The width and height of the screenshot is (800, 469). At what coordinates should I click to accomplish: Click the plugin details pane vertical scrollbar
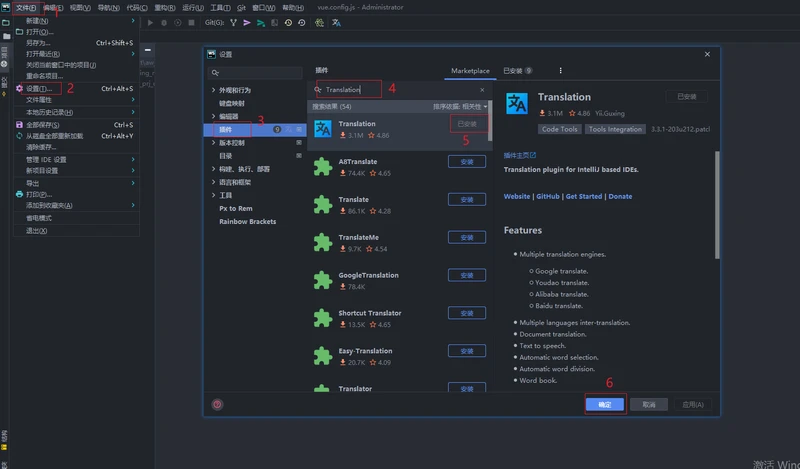717,204
